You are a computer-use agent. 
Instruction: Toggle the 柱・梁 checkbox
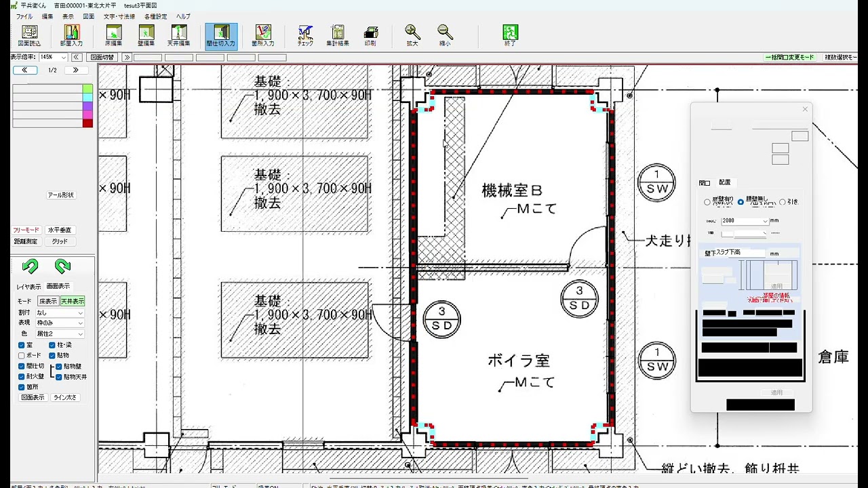click(53, 346)
